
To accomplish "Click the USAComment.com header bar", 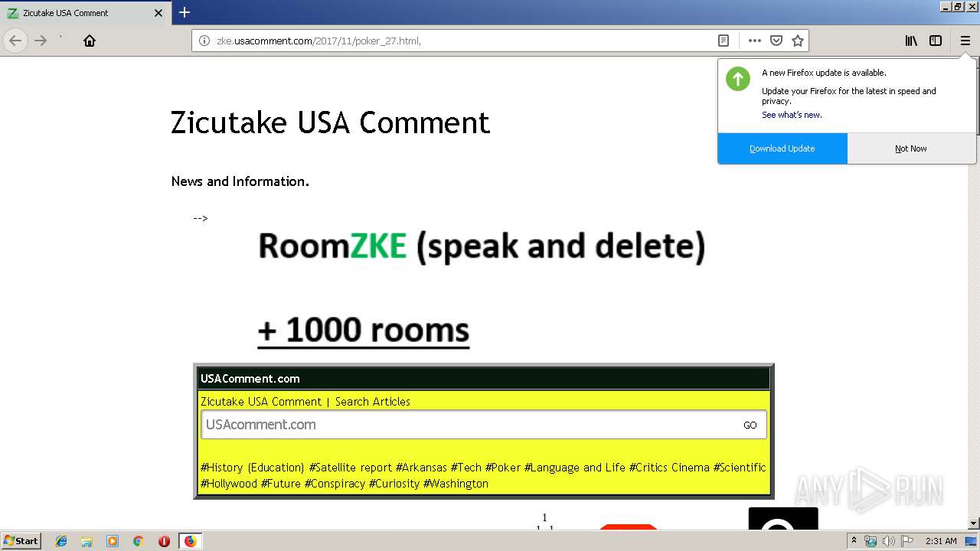I will click(x=484, y=378).
